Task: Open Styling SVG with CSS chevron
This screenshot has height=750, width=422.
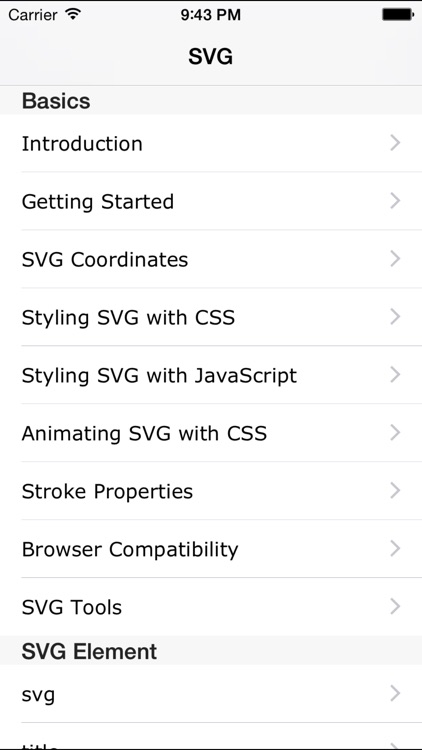Action: pos(395,316)
